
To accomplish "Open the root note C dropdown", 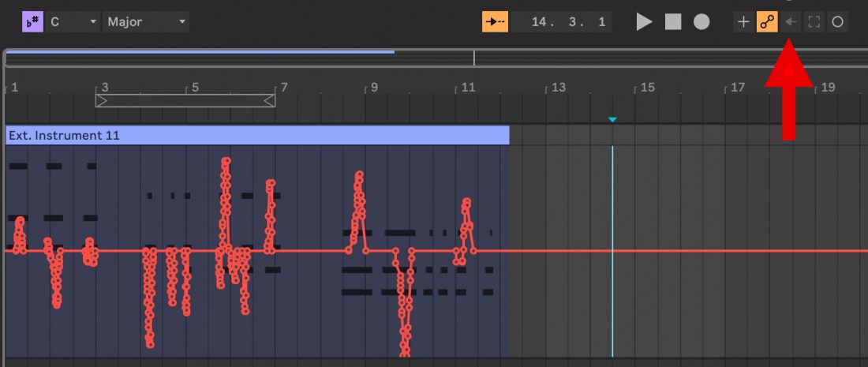I will [x=71, y=21].
